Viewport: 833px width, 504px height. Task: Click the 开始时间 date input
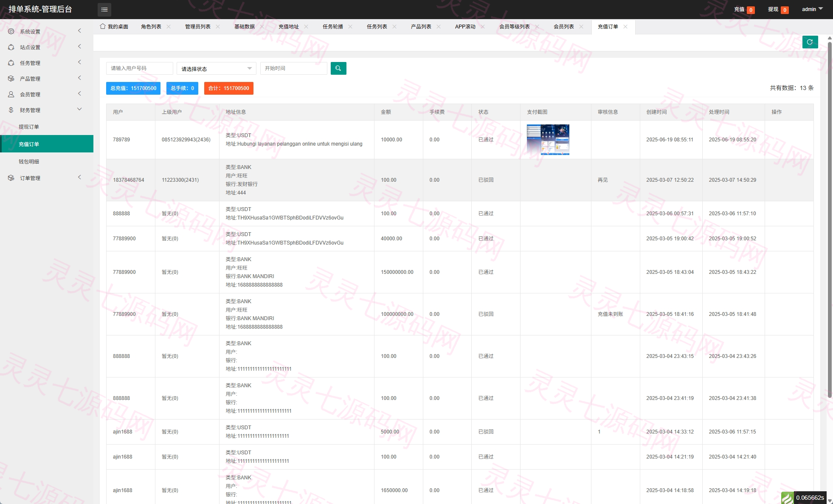[294, 68]
